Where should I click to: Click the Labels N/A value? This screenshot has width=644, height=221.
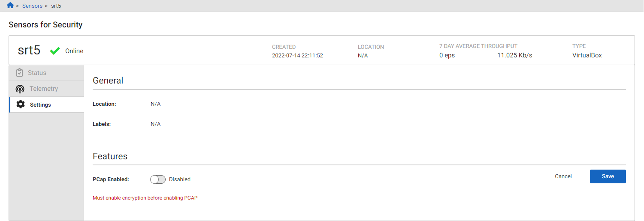click(x=155, y=124)
